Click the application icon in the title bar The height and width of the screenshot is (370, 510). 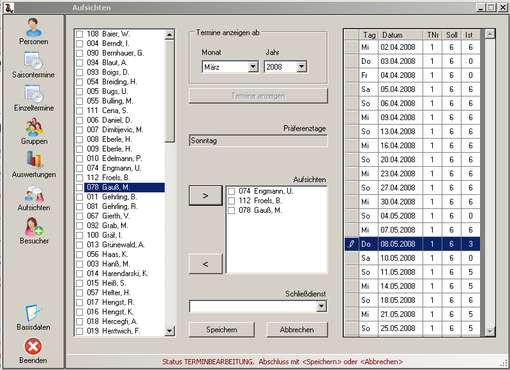(9, 7)
